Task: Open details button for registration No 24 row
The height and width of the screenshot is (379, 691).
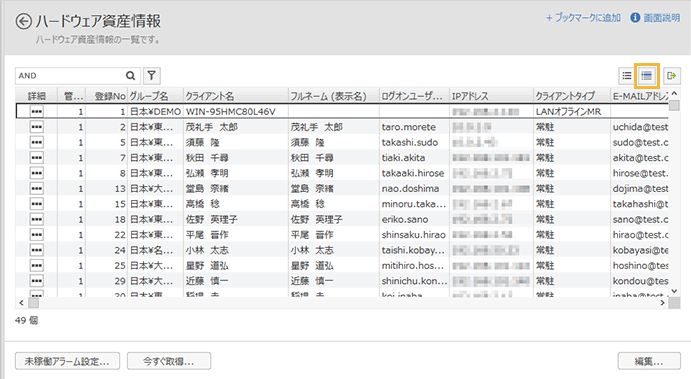Action: pos(37,250)
